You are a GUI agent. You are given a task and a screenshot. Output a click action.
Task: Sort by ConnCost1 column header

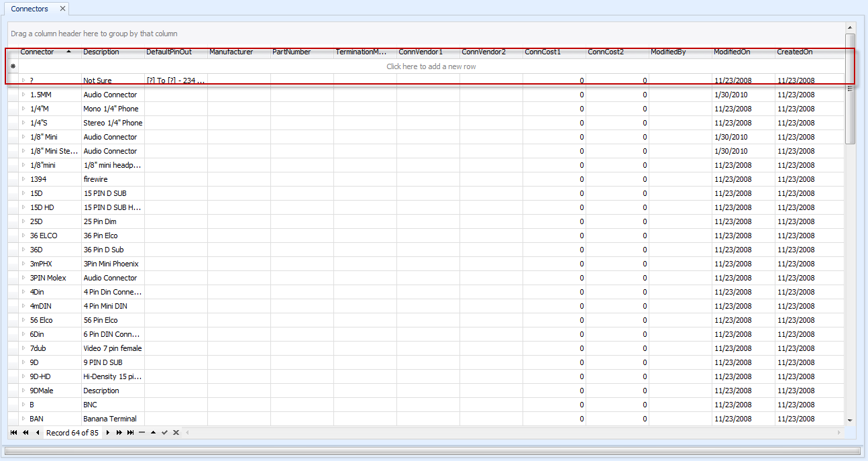coord(554,52)
